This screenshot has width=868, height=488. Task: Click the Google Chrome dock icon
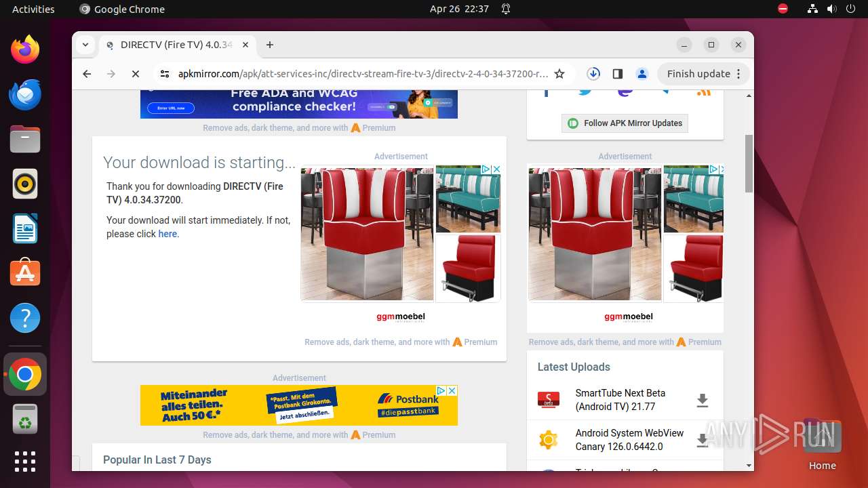click(25, 374)
